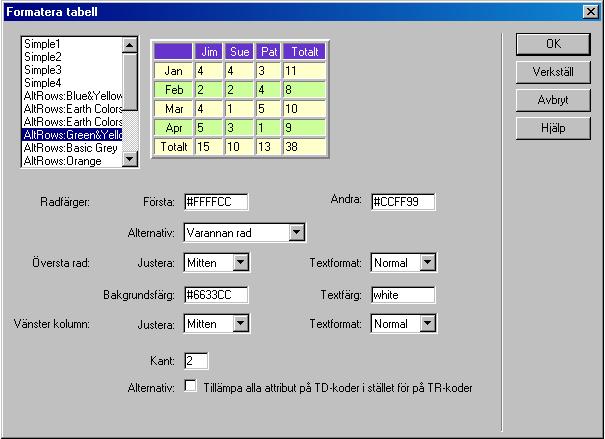This screenshot has height=439, width=605.
Task: Click the Apr row label in preview
Action: point(173,127)
